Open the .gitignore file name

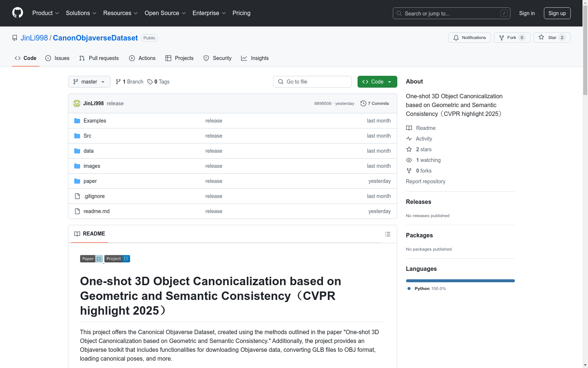[x=94, y=196]
